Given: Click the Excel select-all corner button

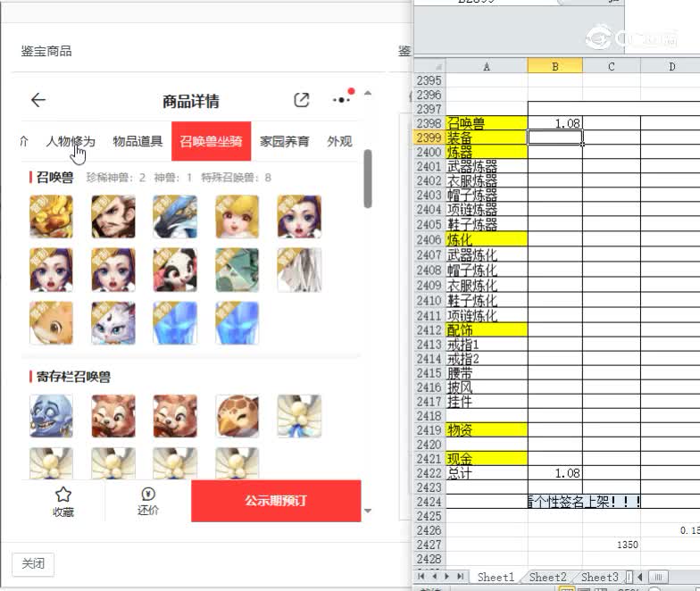Looking at the screenshot, I should coord(429,66).
